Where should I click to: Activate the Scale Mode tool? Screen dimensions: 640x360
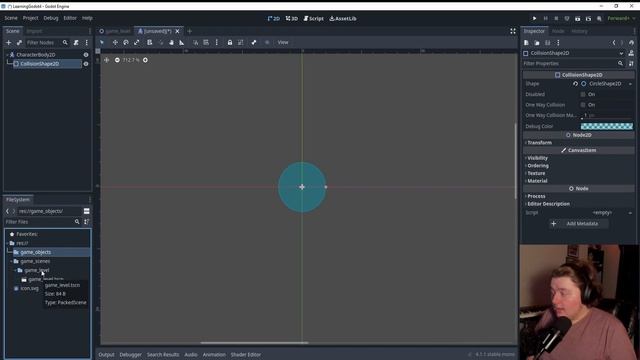[137, 42]
